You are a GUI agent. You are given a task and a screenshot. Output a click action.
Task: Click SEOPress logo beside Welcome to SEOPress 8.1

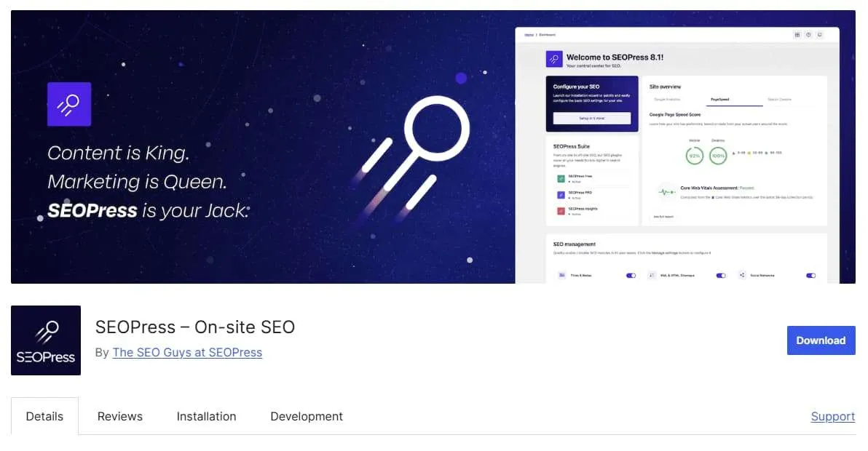(x=554, y=59)
